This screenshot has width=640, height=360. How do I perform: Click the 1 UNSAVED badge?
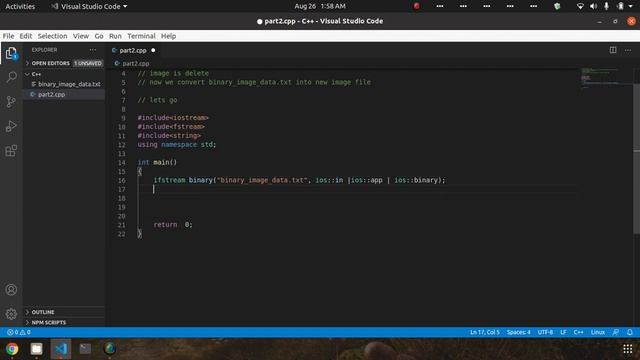(88, 63)
